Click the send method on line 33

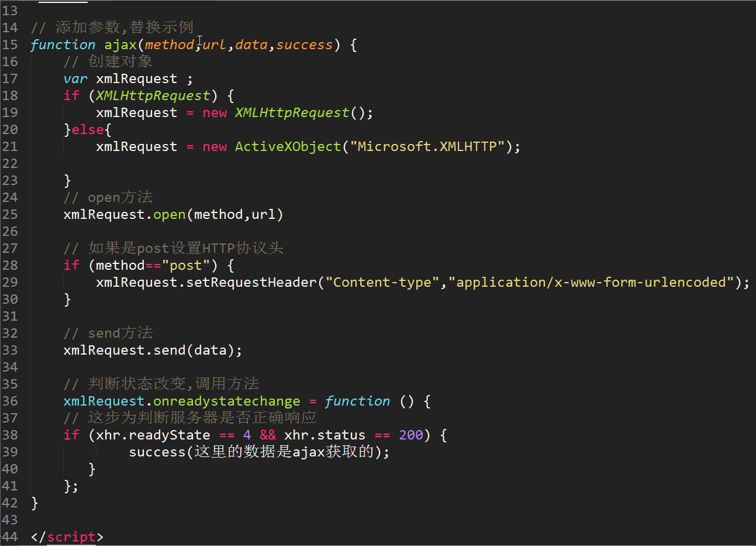tap(170, 349)
